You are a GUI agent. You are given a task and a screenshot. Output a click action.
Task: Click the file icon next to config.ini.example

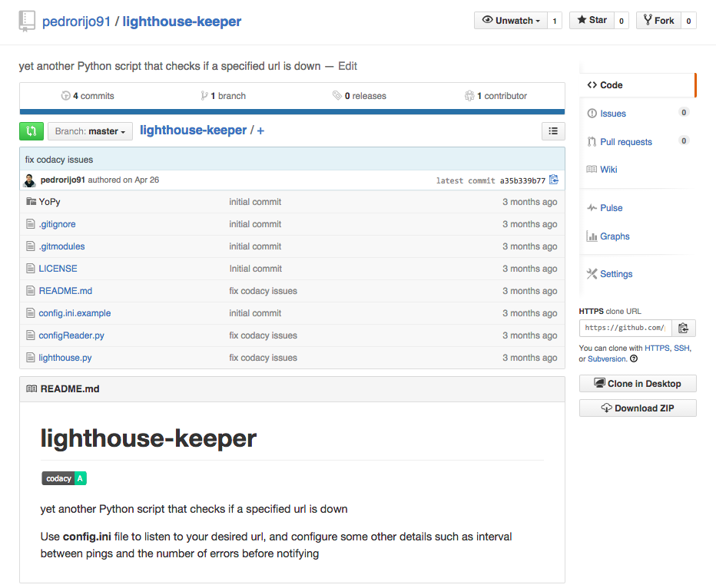click(x=31, y=313)
